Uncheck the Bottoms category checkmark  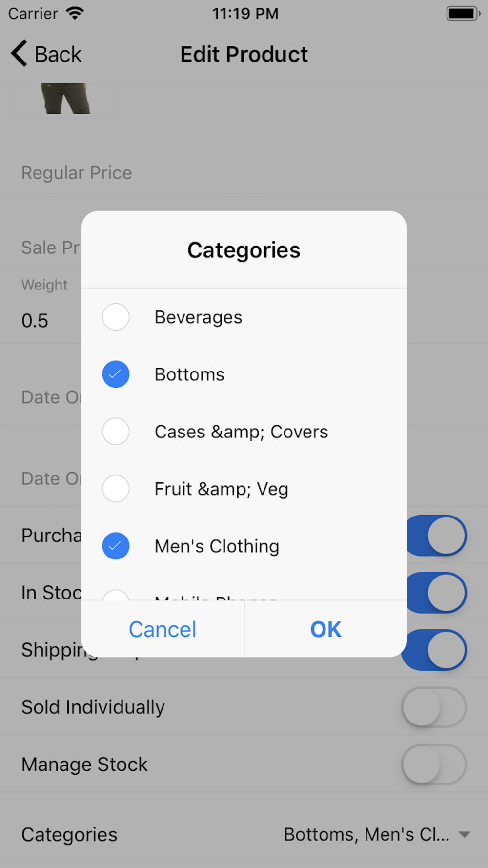point(116,374)
